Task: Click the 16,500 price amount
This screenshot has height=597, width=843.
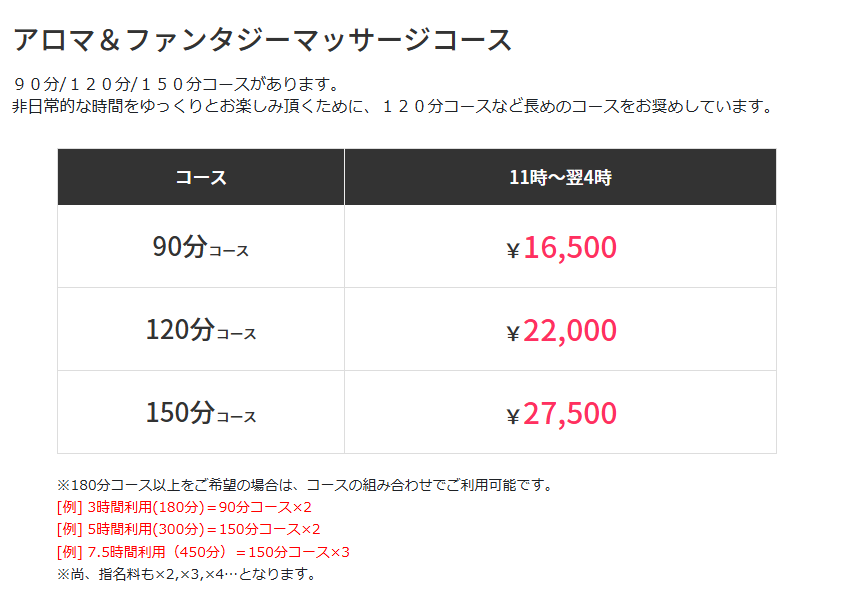Action: click(569, 247)
